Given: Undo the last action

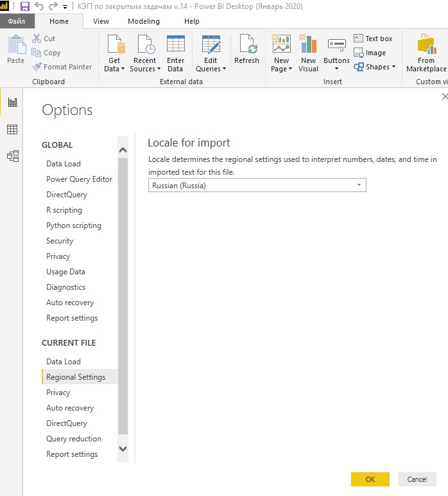Looking at the screenshot, I should point(39,6).
